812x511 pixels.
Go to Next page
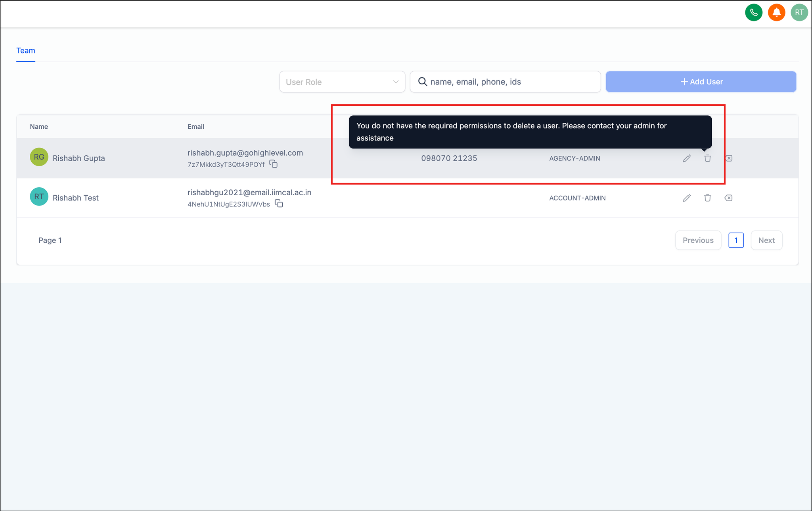[766, 240]
